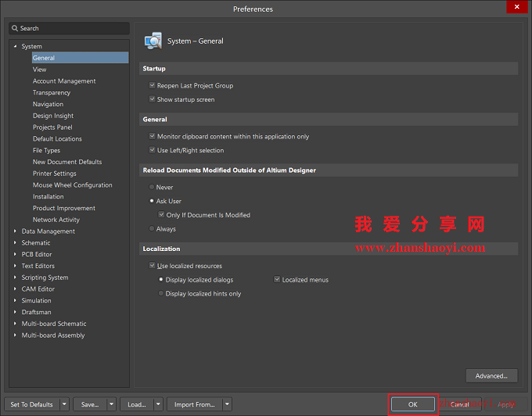Click the search magnifier icon
532x416 pixels.
(x=15, y=28)
